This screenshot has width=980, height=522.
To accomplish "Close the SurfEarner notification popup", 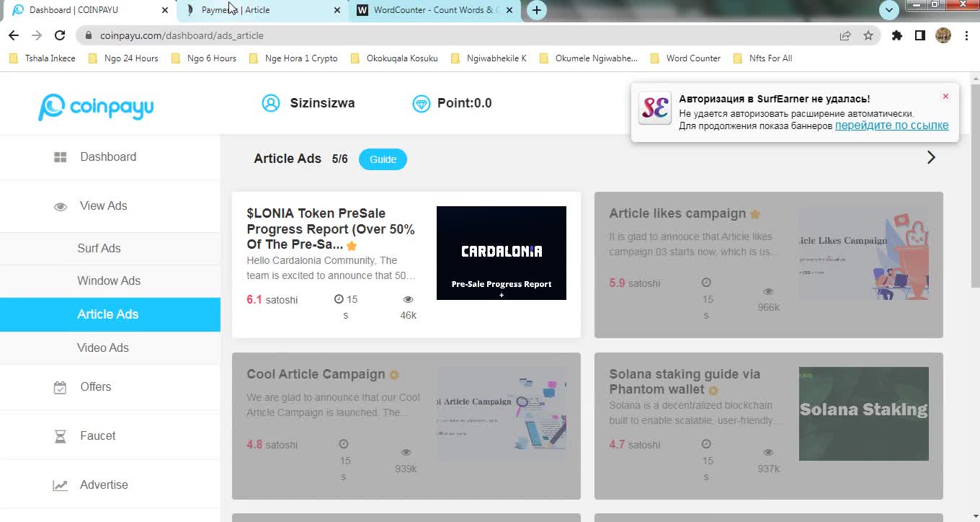I will tap(945, 97).
